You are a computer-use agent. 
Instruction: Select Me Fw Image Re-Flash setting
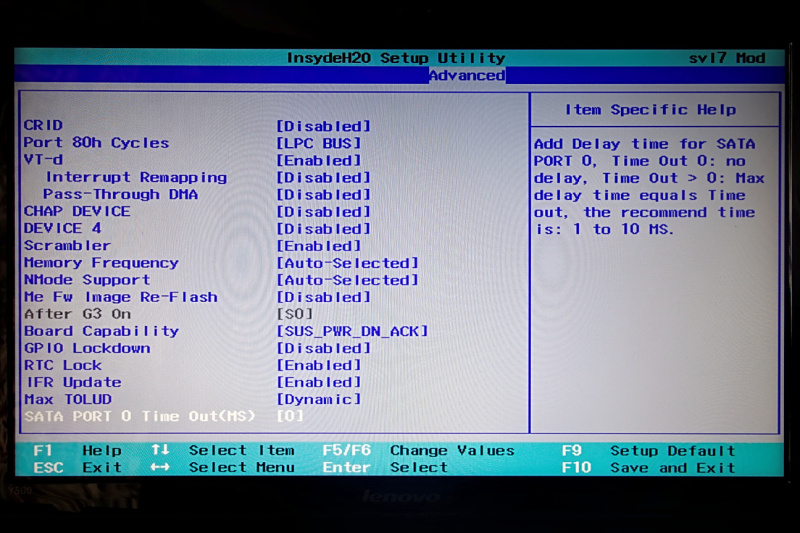pyautogui.click(x=120, y=297)
